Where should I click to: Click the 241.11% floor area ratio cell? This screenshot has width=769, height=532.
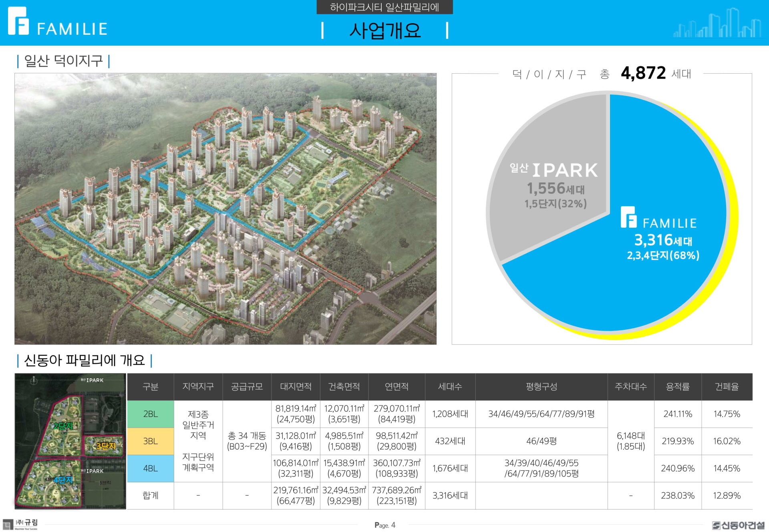pos(678,414)
